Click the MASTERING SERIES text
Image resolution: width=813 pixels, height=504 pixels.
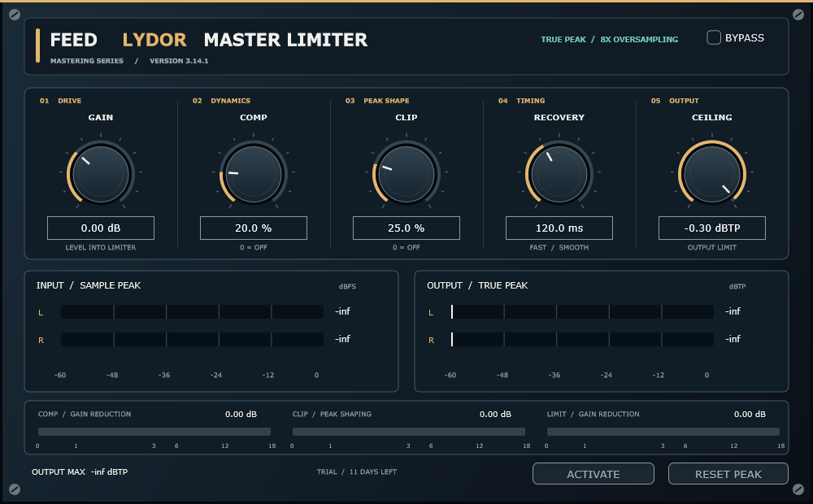[87, 61]
